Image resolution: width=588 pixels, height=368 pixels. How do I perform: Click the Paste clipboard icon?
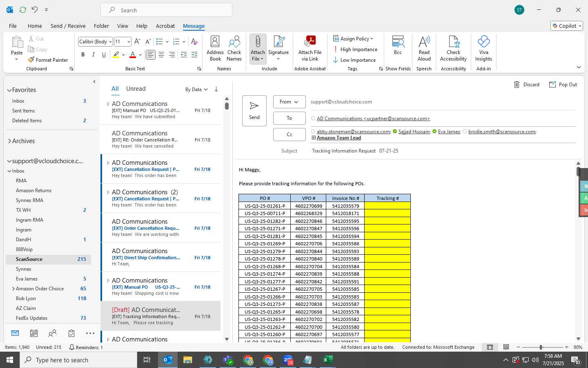[x=17, y=42]
